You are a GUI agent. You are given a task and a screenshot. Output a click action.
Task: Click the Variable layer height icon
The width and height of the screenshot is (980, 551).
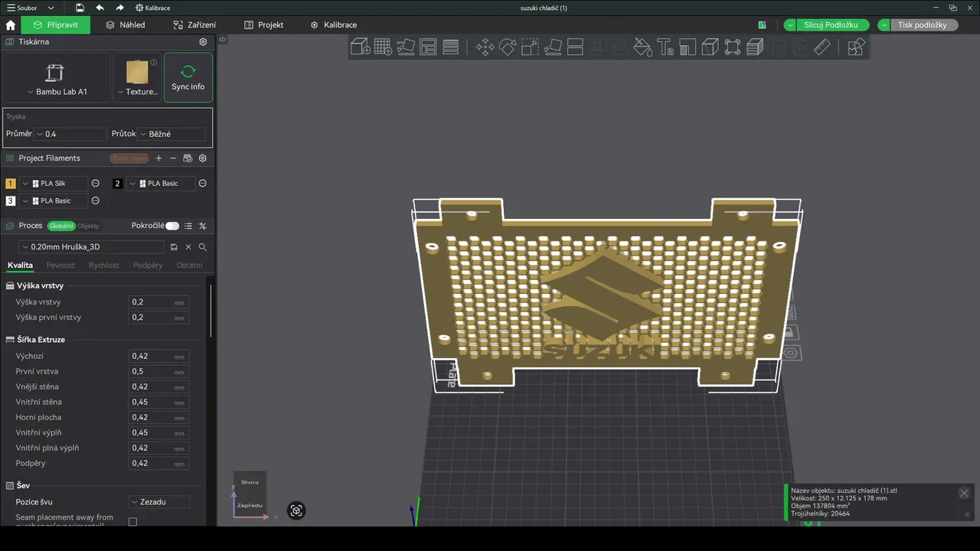click(755, 47)
